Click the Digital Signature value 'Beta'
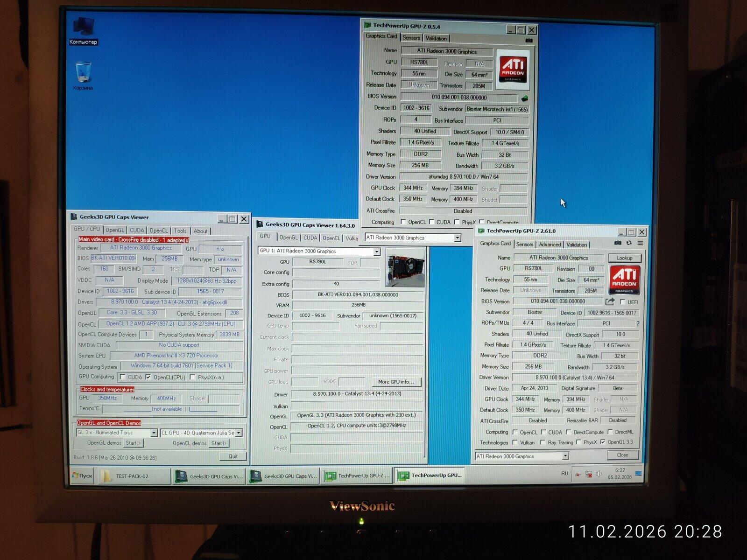This screenshot has width=747, height=560. [x=617, y=388]
